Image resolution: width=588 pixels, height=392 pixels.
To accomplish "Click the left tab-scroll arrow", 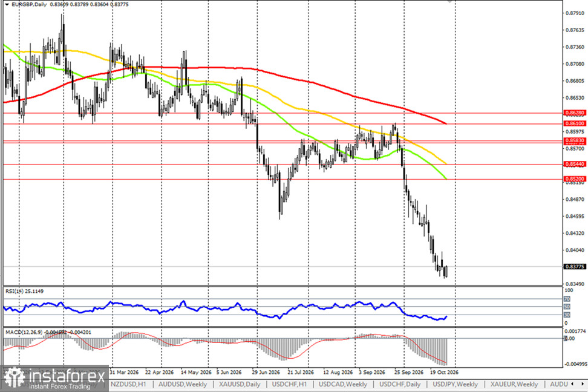I will [x=572, y=384].
